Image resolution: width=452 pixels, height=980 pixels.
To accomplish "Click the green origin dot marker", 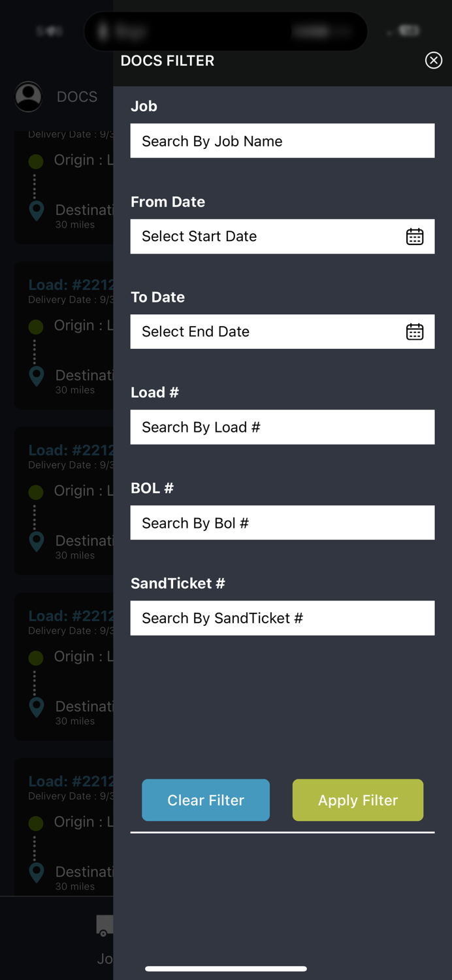I will (35, 161).
